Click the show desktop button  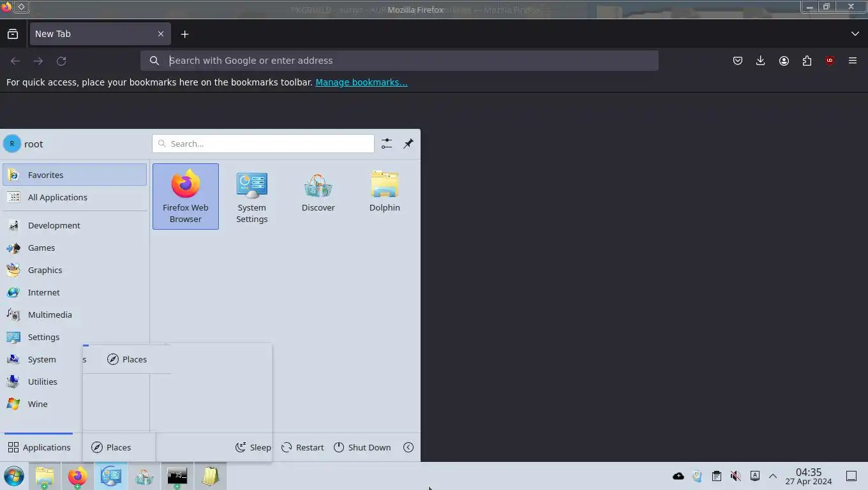point(851,476)
